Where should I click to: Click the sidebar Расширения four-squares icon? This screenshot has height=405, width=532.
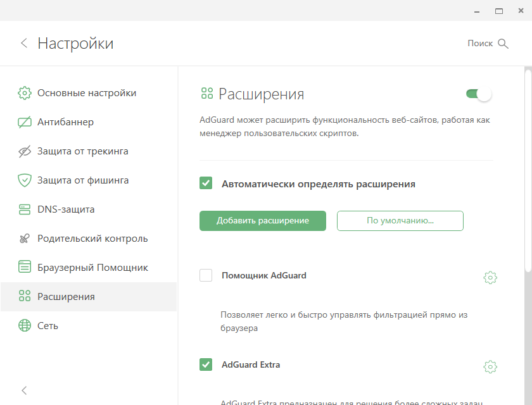pos(25,296)
